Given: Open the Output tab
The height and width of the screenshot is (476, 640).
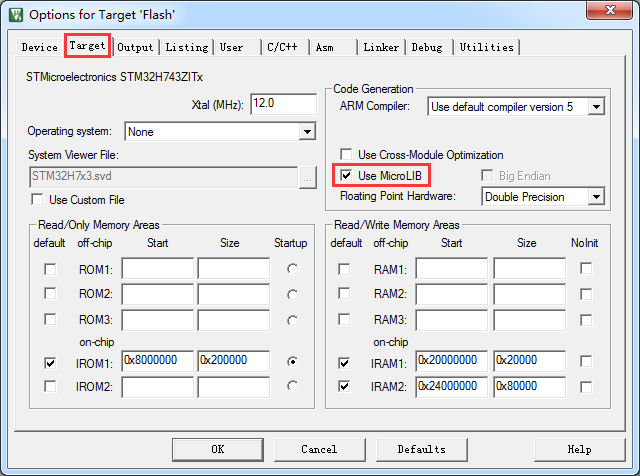Looking at the screenshot, I should (x=135, y=47).
